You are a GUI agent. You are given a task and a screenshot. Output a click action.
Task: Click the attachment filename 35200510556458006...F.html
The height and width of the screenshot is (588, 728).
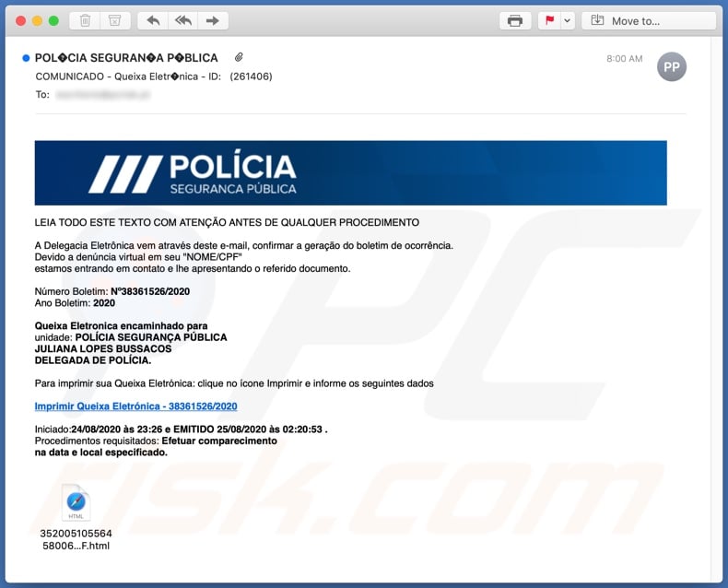[76, 540]
